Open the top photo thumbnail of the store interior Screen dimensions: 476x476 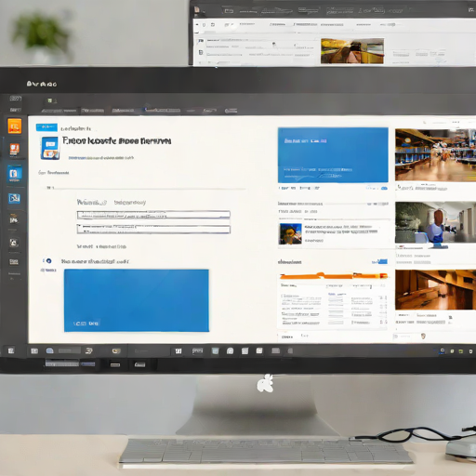click(435, 155)
